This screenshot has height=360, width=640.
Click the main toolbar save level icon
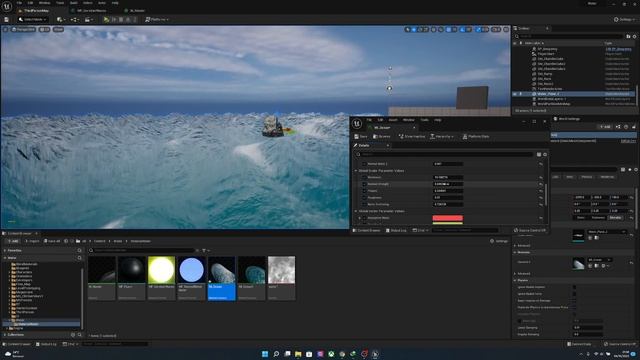tap(6, 19)
